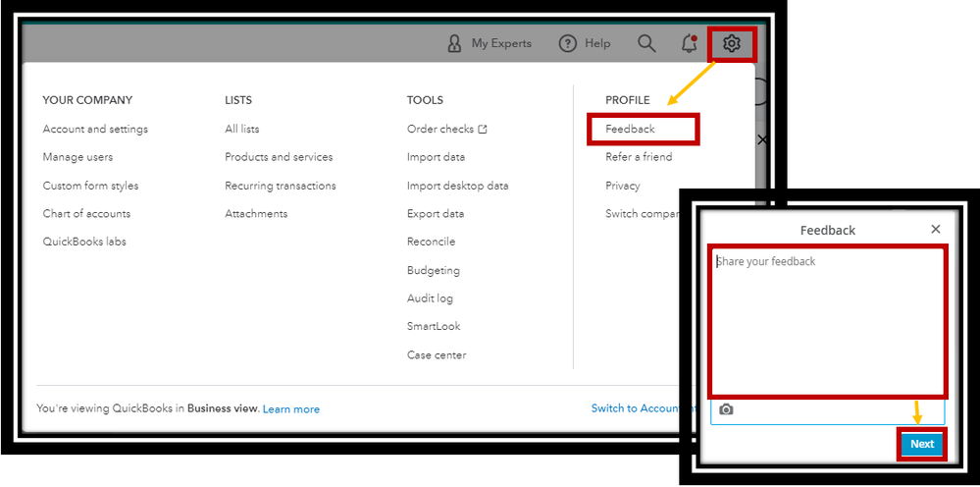Click the camera screenshot icon in Feedback dialog
This screenshot has width=980, height=487.
pyautogui.click(x=726, y=409)
